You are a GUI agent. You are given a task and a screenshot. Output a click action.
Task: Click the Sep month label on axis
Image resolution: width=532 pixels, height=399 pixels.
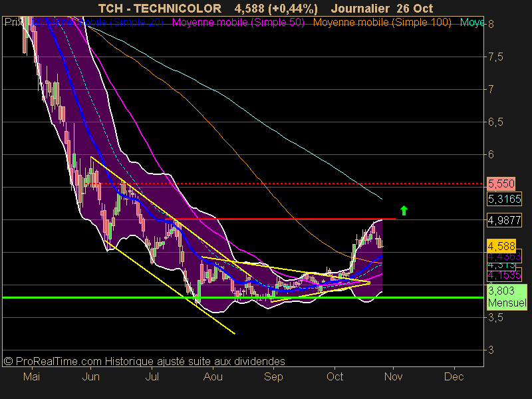pos(273,376)
